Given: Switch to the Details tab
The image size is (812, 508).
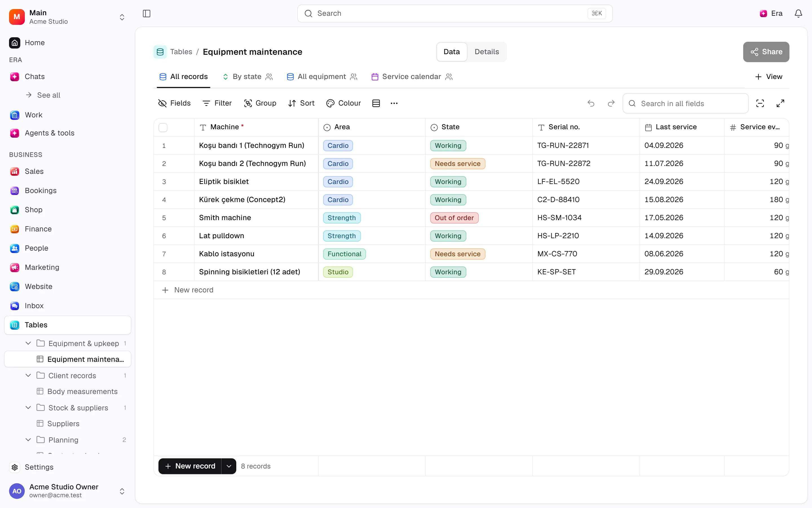Looking at the screenshot, I should (487, 52).
